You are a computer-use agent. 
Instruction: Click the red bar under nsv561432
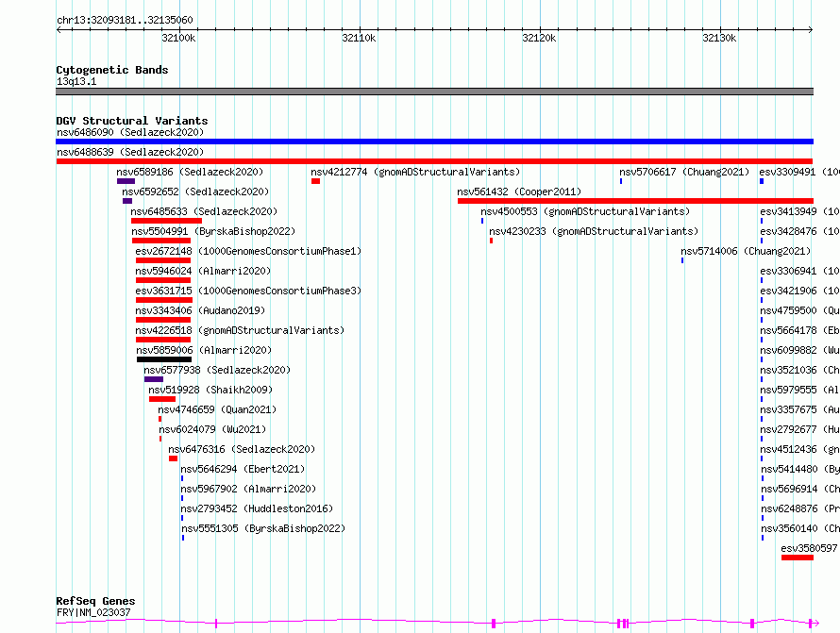click(x=635, y=201)
